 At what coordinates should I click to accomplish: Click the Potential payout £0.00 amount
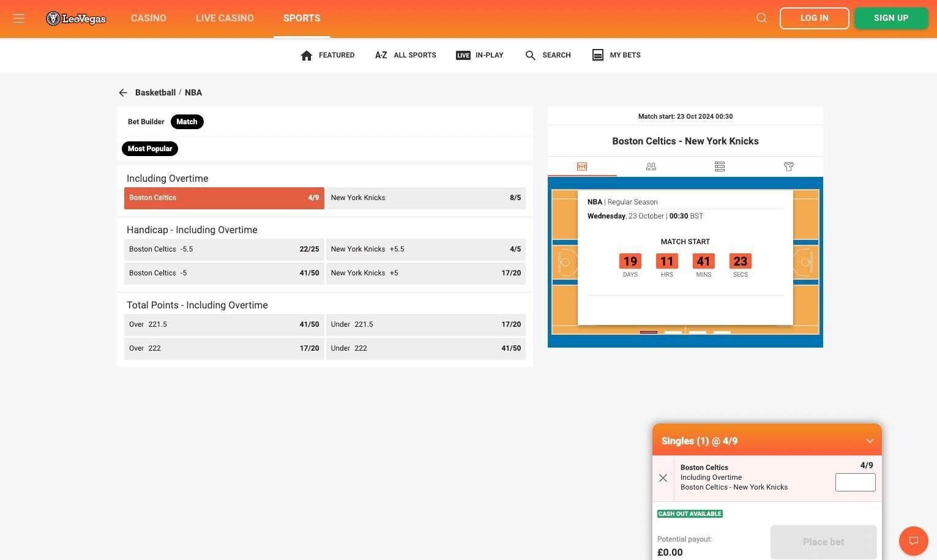tap(670, 553)
